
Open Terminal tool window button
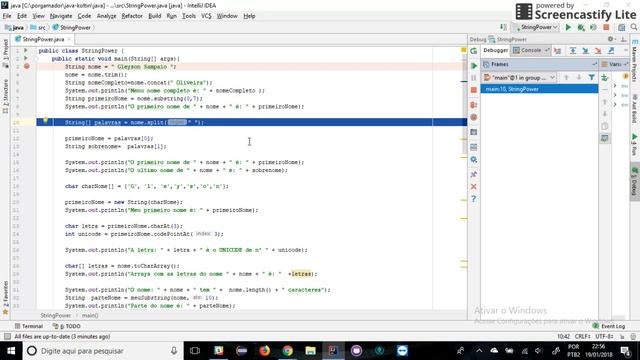click(x=29, y=326)
